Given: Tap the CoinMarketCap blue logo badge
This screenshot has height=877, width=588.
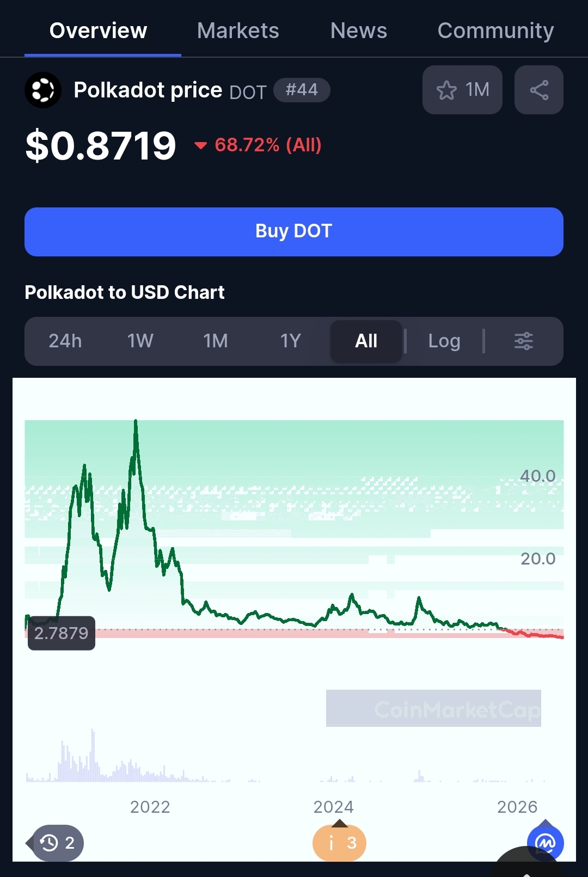Looking at the screenshot, I should (x=546, y=843).
